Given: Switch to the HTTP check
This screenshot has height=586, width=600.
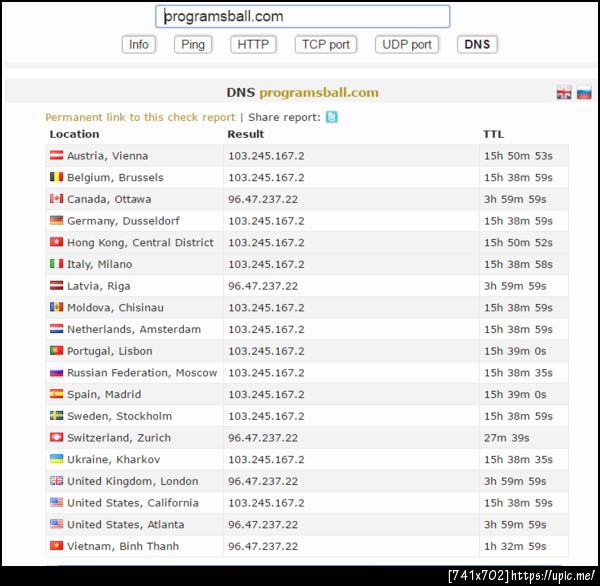Looking at the screenshot, I should (253, 44).
